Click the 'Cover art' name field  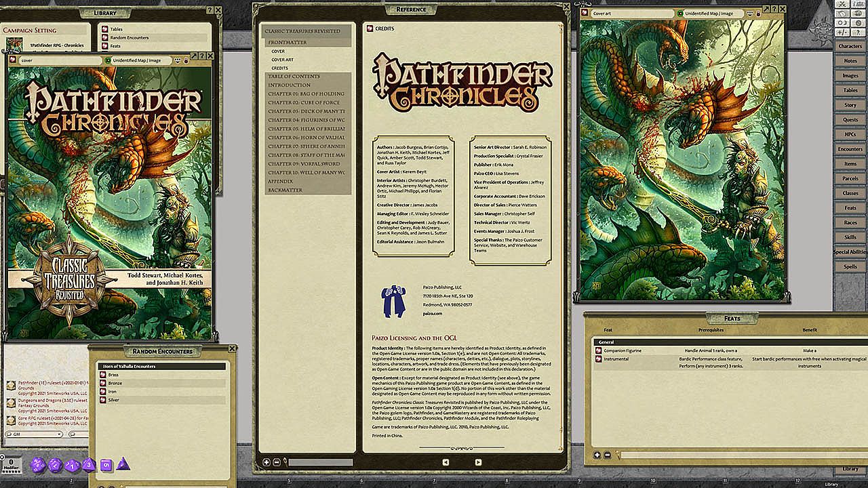click(632, 13)
